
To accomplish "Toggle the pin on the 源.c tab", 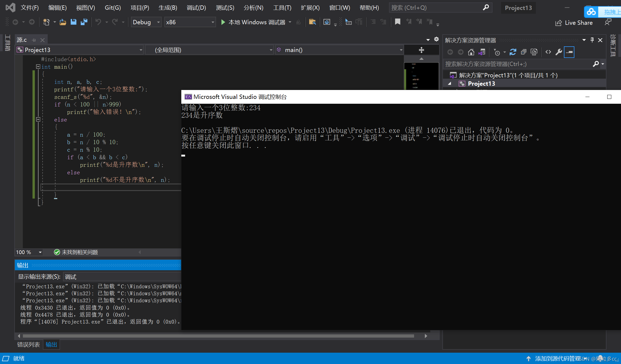I will (x=34, y=40).
